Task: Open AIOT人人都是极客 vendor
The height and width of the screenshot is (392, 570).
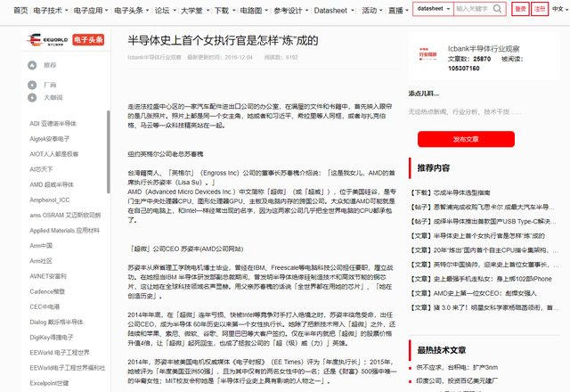Action: (x=54, y=154)
